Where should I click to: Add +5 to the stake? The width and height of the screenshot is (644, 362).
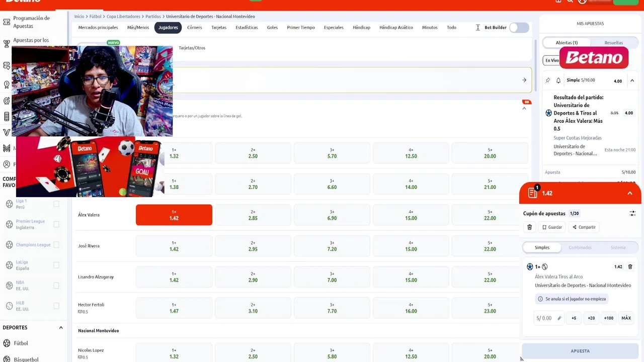click(574, 318)
